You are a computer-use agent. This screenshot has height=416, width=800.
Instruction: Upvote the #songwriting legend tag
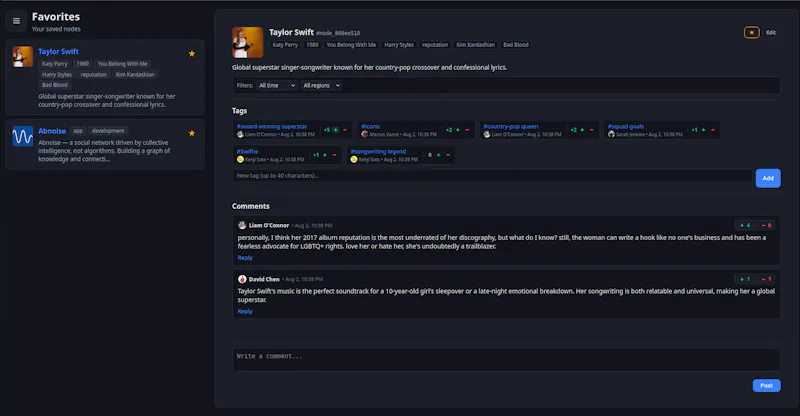coord(439,155)
